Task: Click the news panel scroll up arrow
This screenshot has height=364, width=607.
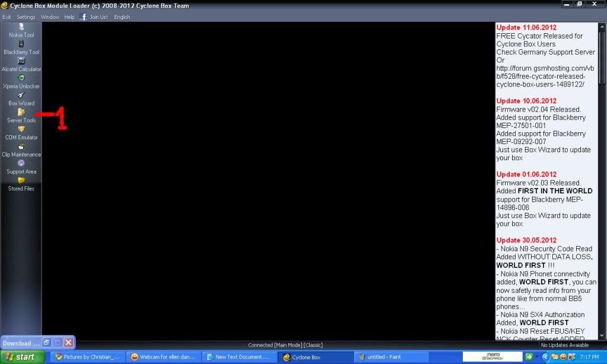Action: pyautogui.click(x=602, y=27)
